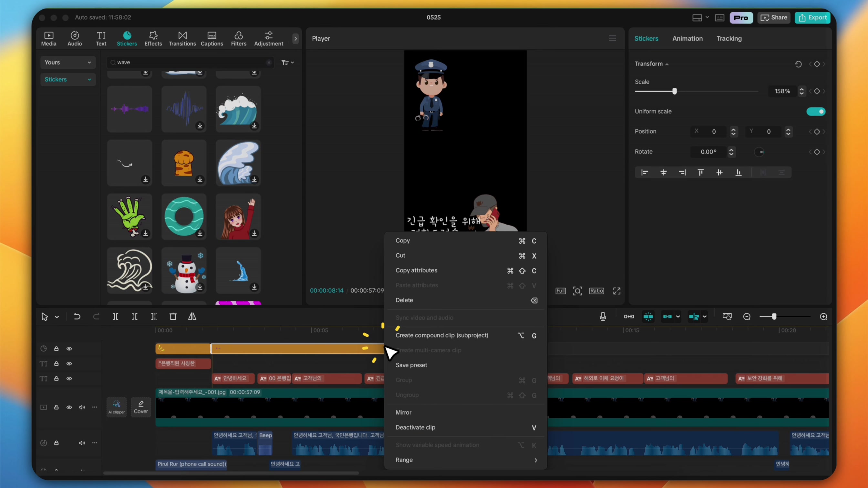The width and height of the screenshot is (868, 488).
Task: Download the snowman sticker
Action: (200, 287)
